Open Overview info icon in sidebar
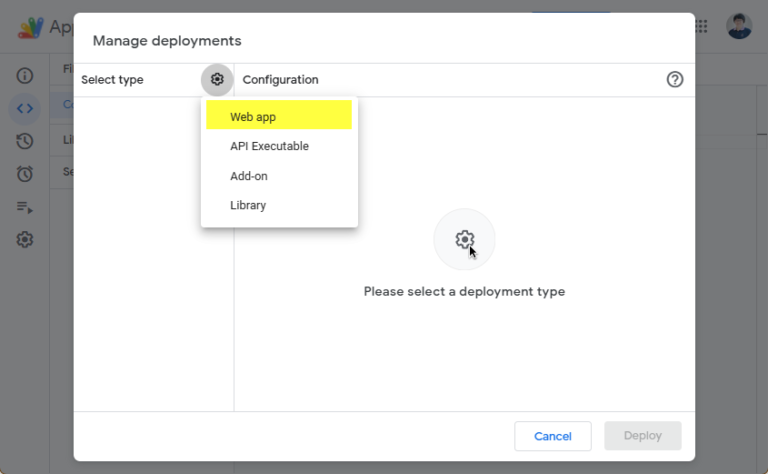The height and width of the screenshot is (474, 768). pyautogui.click(x=24, y=75)
